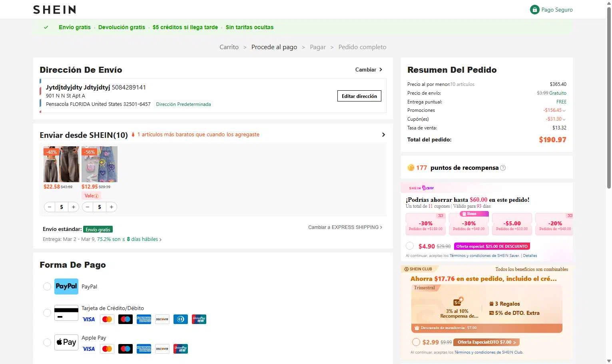
Task: Click the Procede al pago step
Action: point(274,47)
